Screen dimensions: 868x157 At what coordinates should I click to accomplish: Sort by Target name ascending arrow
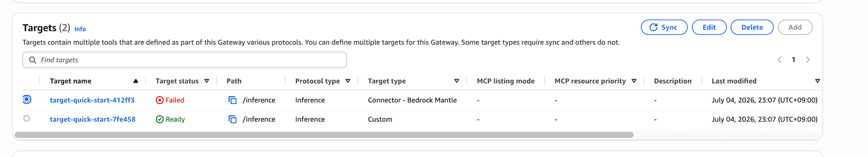pos(136,81)
